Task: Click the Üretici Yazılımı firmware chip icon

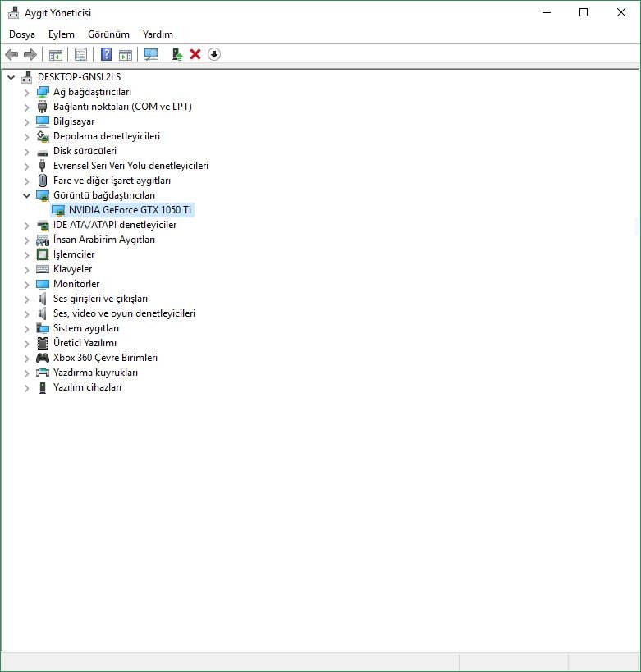Action: click(x=43, y=343)
